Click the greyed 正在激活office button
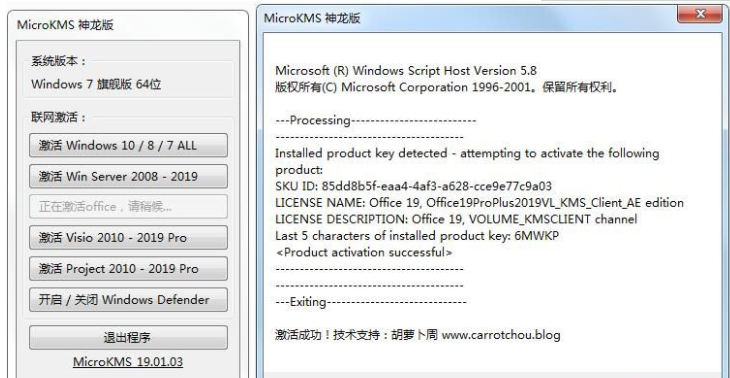The image size is (730, 378). [128, 207]
